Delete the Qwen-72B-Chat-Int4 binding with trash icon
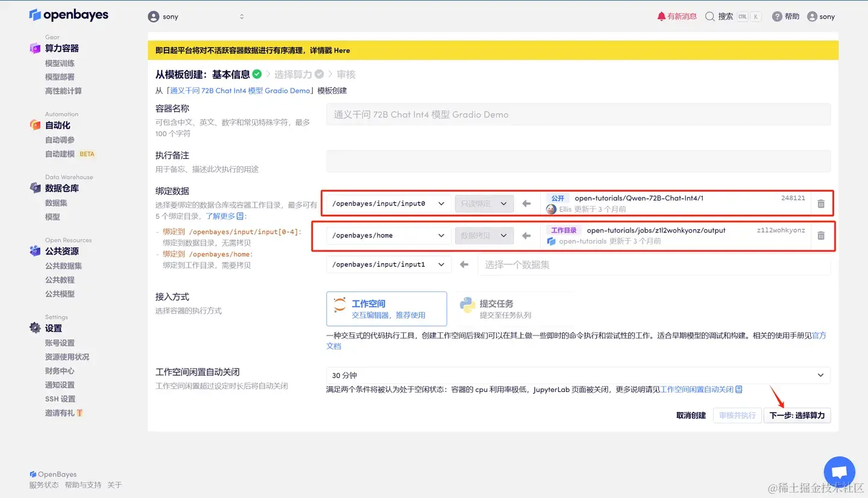 point(821,204)
